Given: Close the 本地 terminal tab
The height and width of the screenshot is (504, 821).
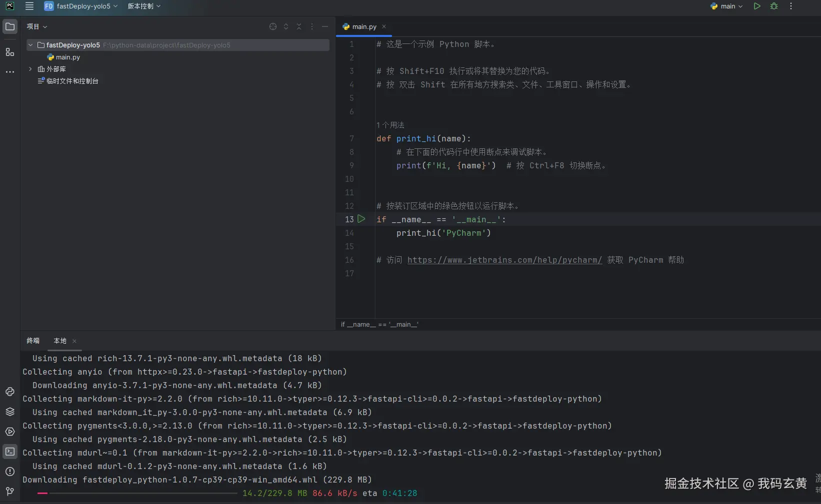Looking at the screenshot, I should click(74, 341).
